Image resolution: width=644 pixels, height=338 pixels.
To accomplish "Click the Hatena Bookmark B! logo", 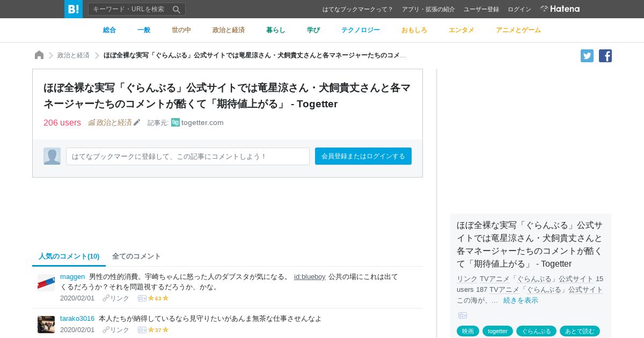I will (x=74, y=9).
